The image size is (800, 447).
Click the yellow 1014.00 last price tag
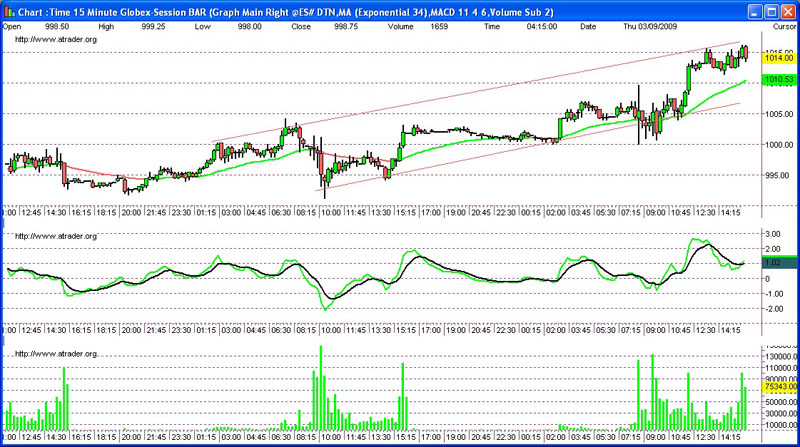pos(779,58)
